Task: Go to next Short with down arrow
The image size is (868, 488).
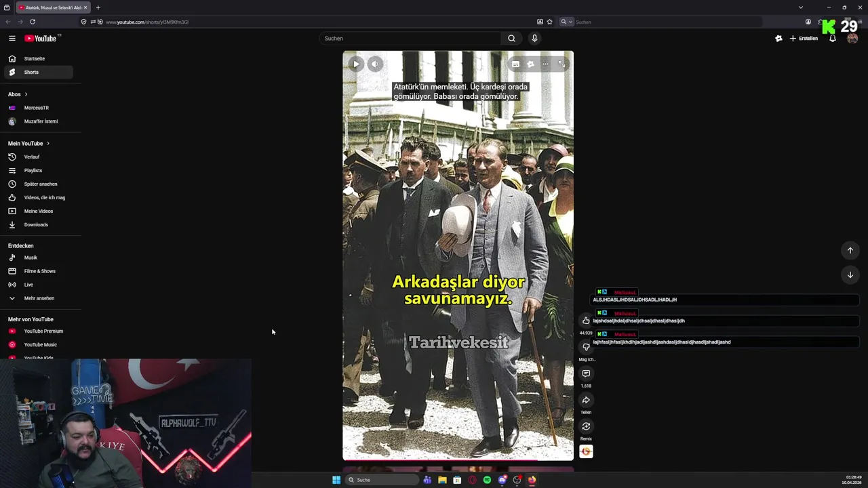Action: pos(850,275)
